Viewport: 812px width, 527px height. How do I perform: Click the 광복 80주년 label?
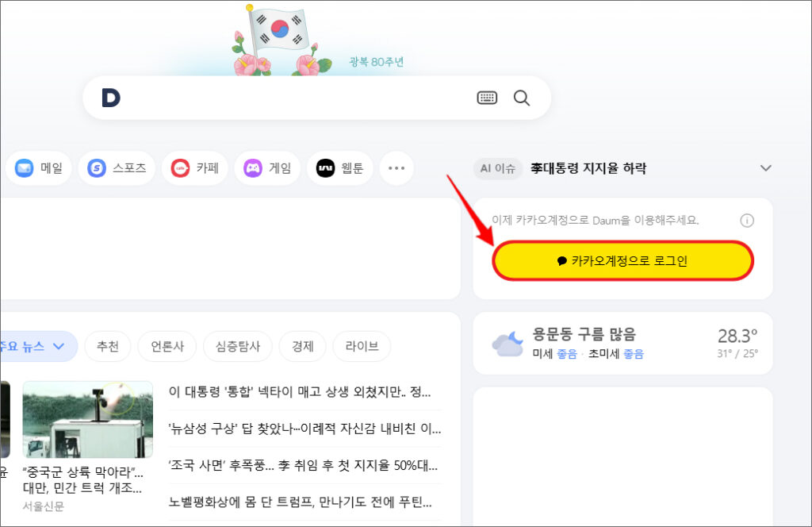377,62
